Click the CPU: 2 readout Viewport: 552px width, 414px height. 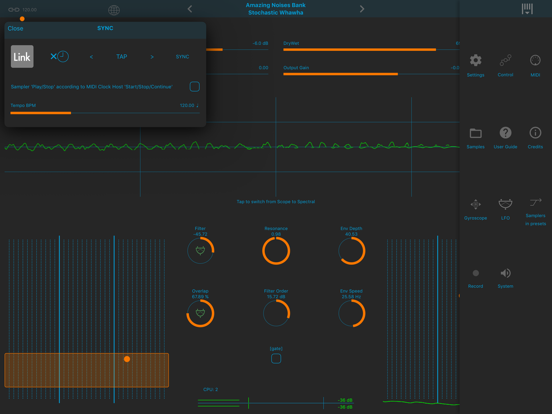click(x=211, y=389)
